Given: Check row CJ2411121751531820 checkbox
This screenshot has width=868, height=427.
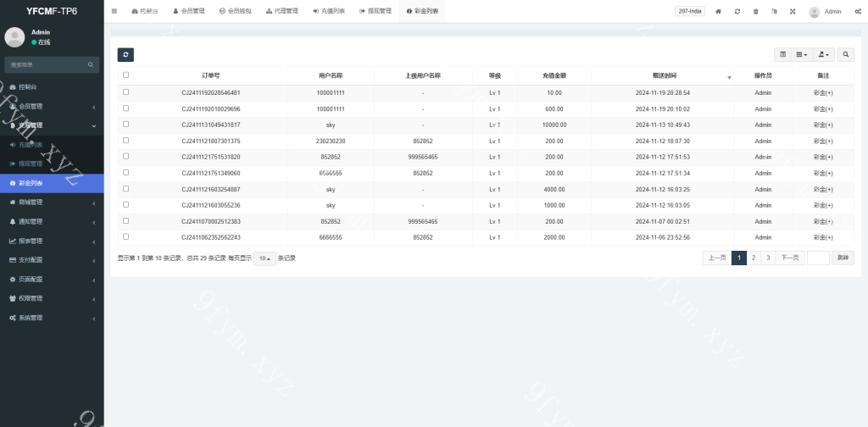Looking at the screenshot, I should 125,156.
